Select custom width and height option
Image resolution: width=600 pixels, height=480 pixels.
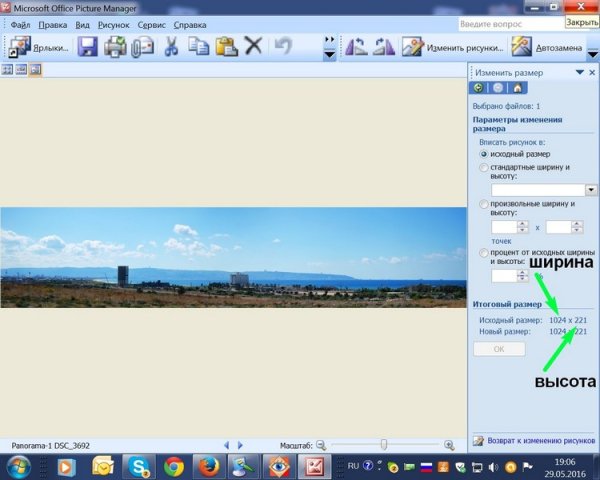[x=484, y=204]
